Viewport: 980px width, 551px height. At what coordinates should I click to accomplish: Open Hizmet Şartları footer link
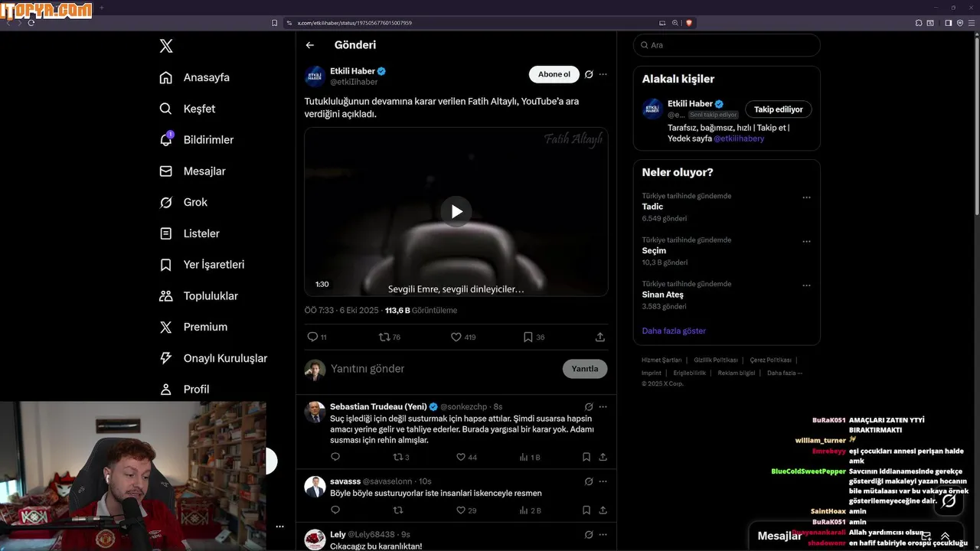[x=661, y=360]
